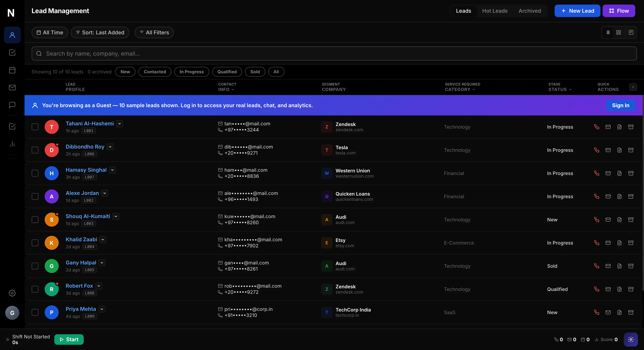Viewport: 644px width, 350px height.
Task: Click the search by name, company, email field
Action: pyautogui.click(x=334, y=53)
